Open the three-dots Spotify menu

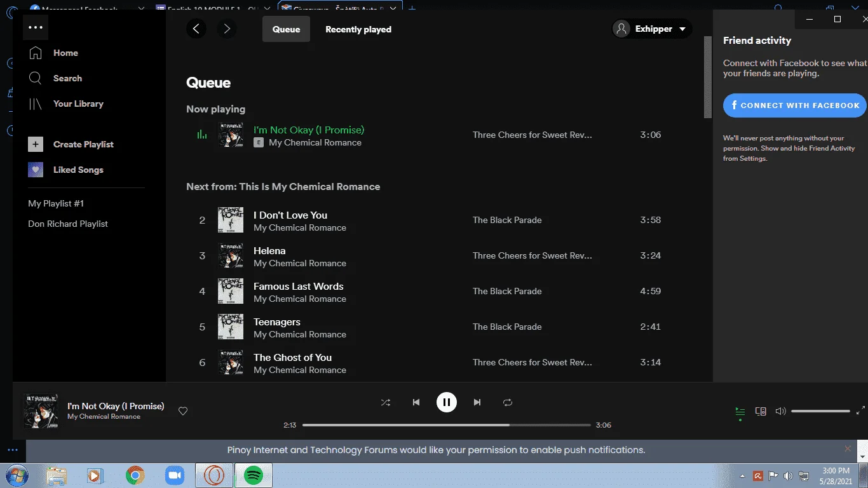[36, 27]
